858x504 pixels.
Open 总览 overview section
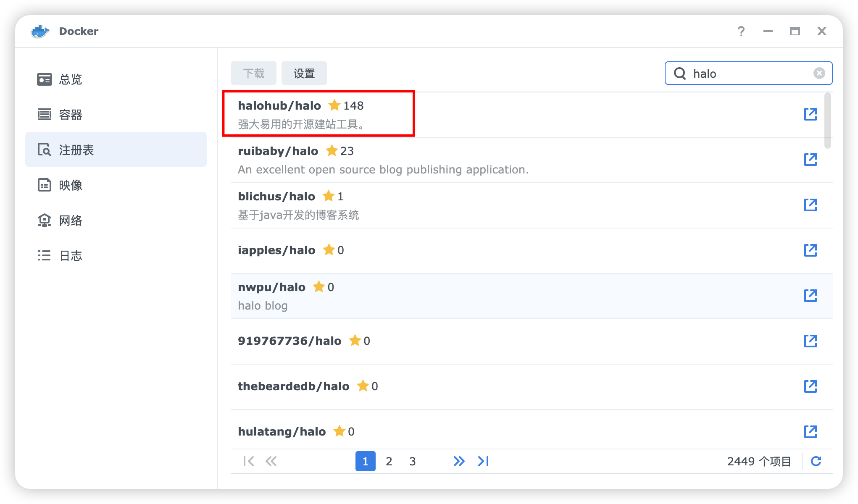coord(116,79)
